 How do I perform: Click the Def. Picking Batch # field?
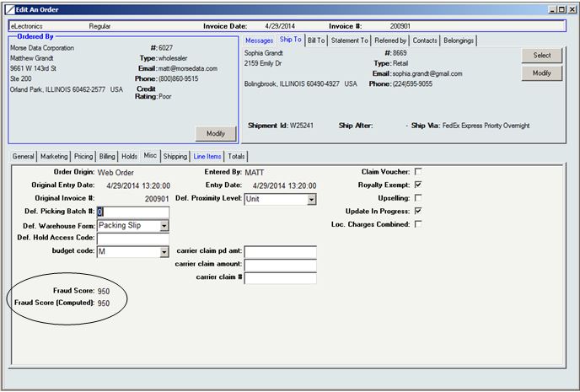point(132,212)
